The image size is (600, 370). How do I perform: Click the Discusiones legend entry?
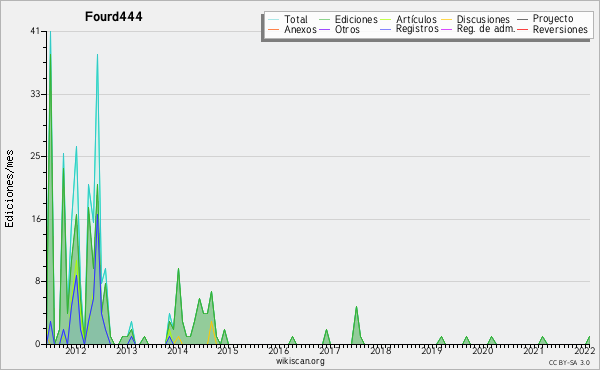tap(483, 19)
